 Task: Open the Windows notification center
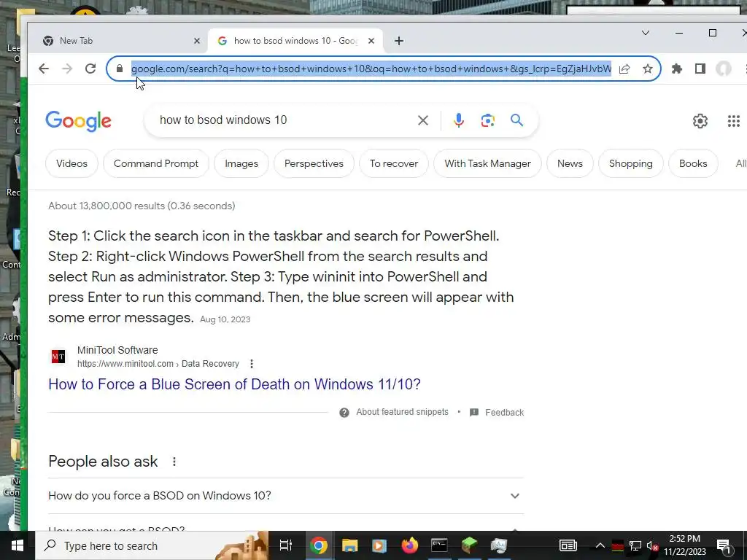tap(724, 545)
